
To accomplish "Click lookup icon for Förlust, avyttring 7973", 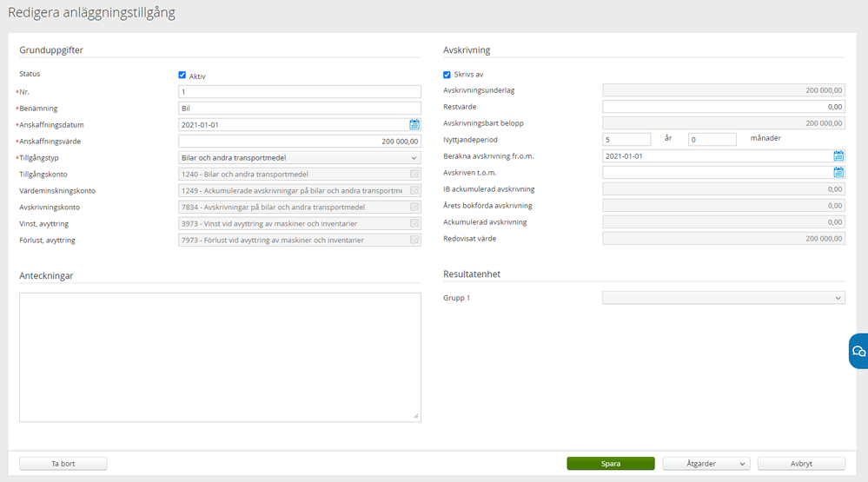I will point(414,241).
